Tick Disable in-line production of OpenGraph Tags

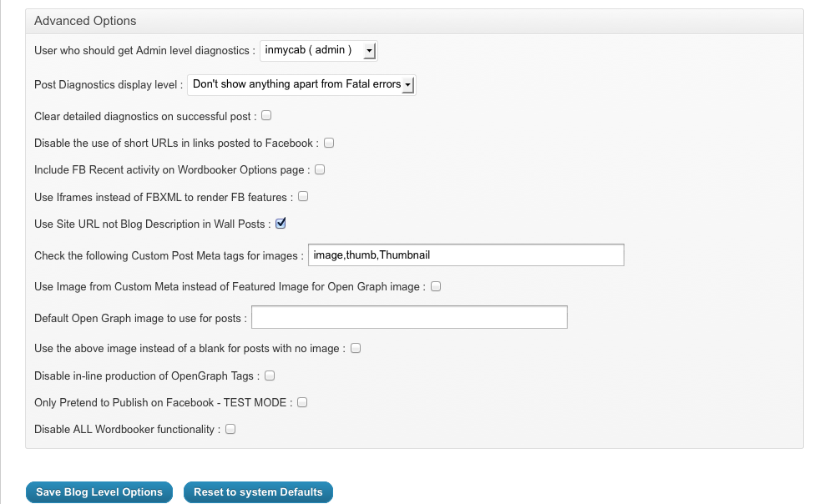click(x=270, y=375)
